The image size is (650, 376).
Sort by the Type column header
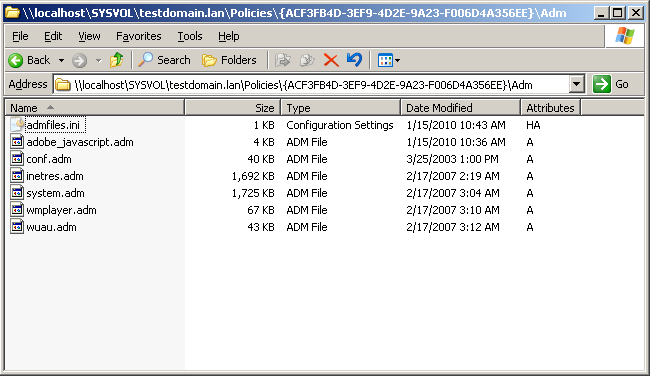pos(341,108)
